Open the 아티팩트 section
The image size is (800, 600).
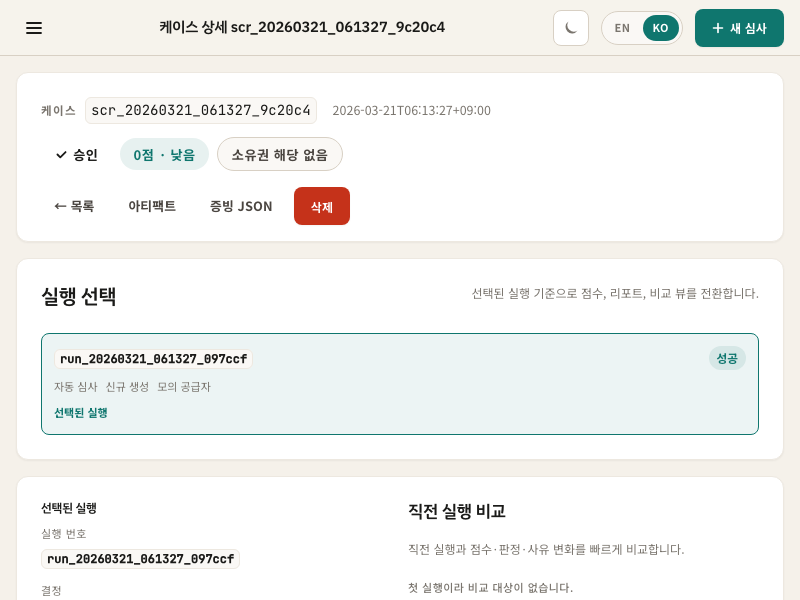(x=152, y=206)
